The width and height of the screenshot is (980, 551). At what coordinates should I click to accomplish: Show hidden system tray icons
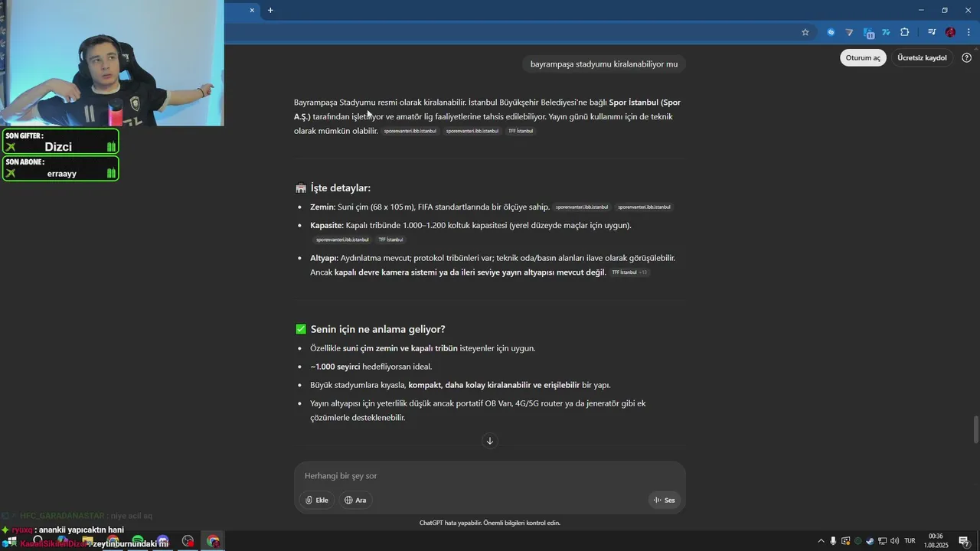(x=822, y=541)
